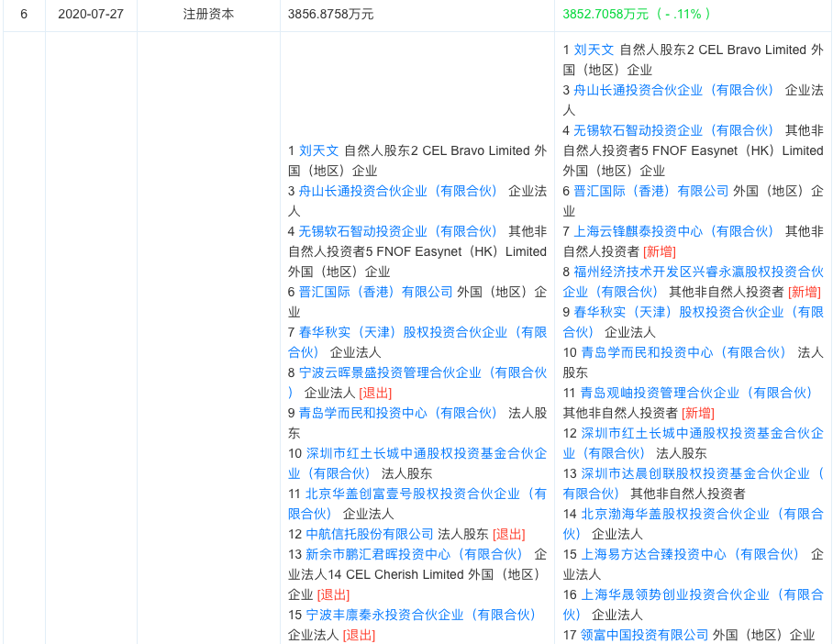
Task: Click [退出] tag after 宁波云晖景盛 entry
Action: pos(375,394)
